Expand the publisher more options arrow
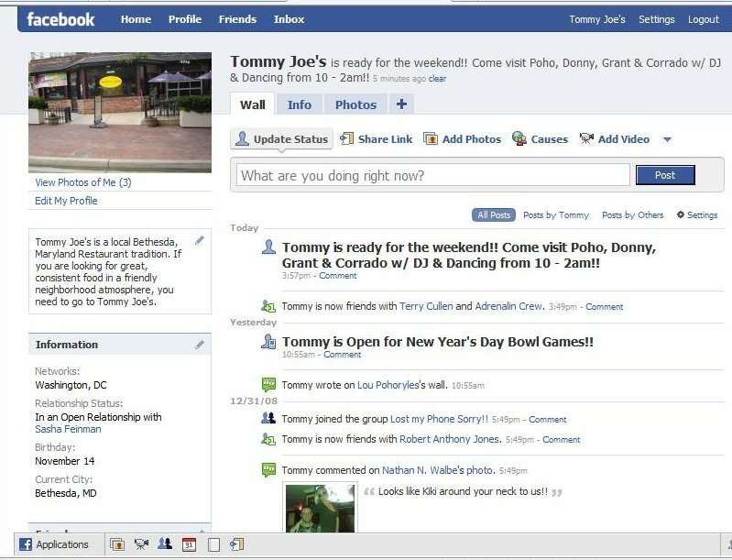Screen dimensions: 732x560 [x=667, y=140]
